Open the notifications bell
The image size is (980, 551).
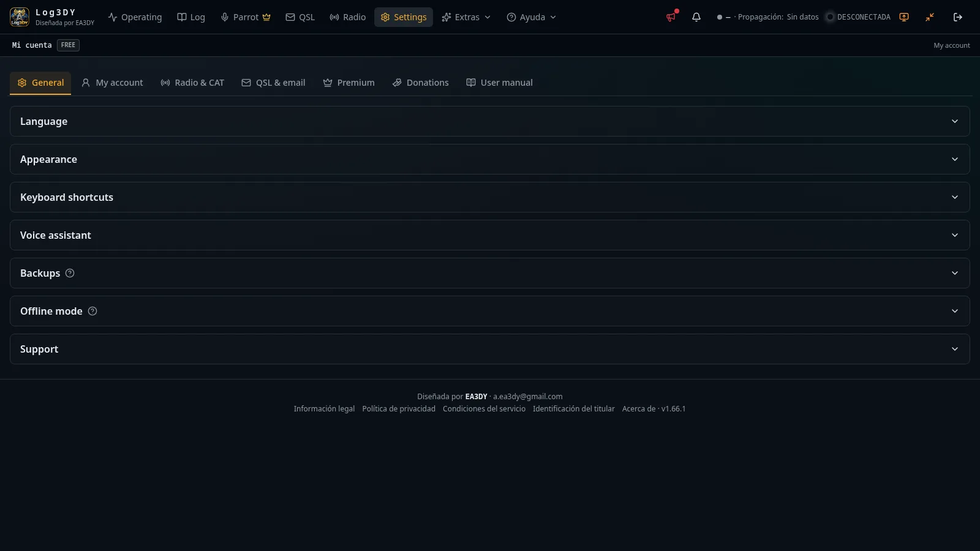click(x=696, y=17)
